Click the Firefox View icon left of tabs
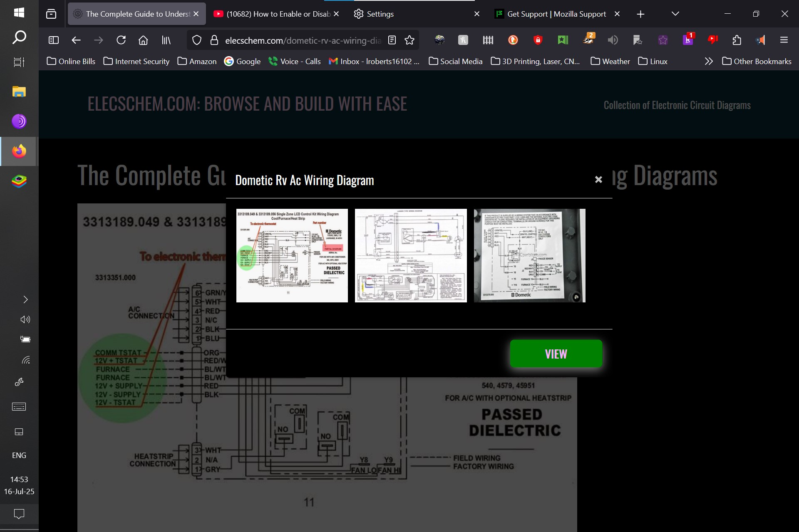This screenshot has height=532, width=799. click(x=51, y=14)
